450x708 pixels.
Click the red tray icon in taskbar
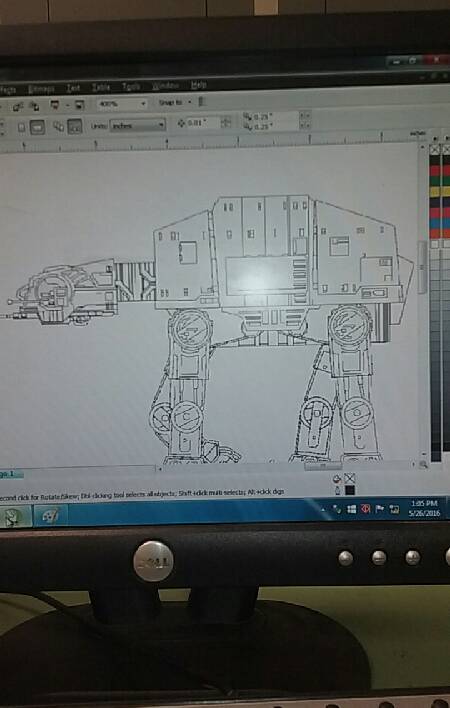[x=366, y=509]
